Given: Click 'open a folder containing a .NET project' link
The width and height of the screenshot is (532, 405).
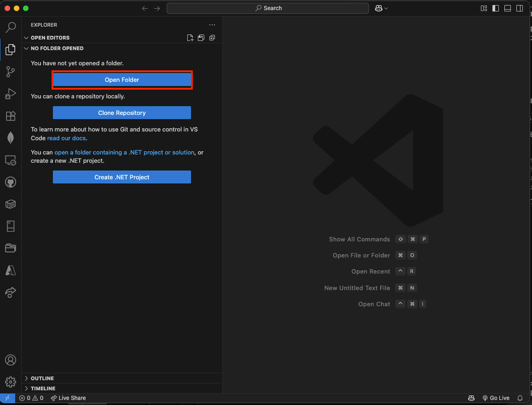Looking at the screenshot, I should click(x=124, y=152).
